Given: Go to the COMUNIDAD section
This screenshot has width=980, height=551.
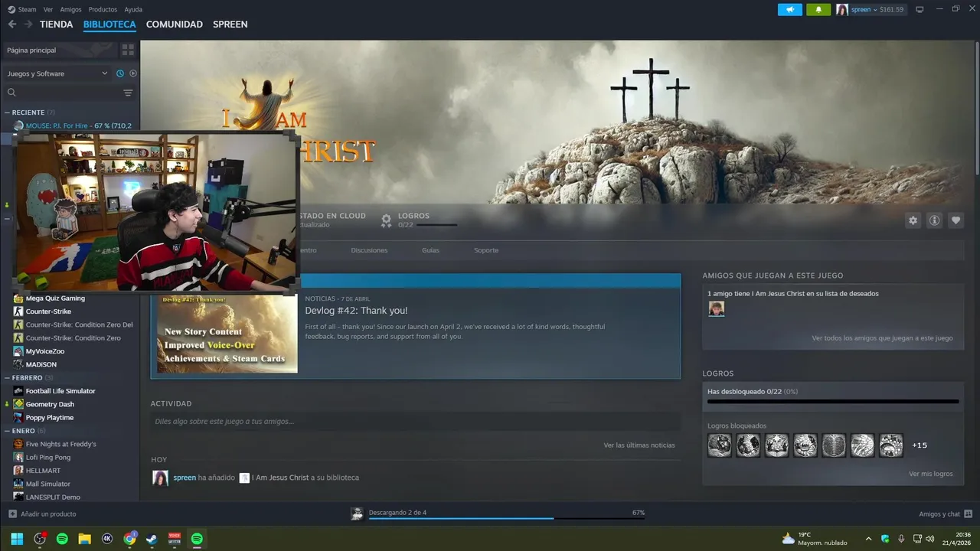Looking at the screenshot, I should [175, 24].
